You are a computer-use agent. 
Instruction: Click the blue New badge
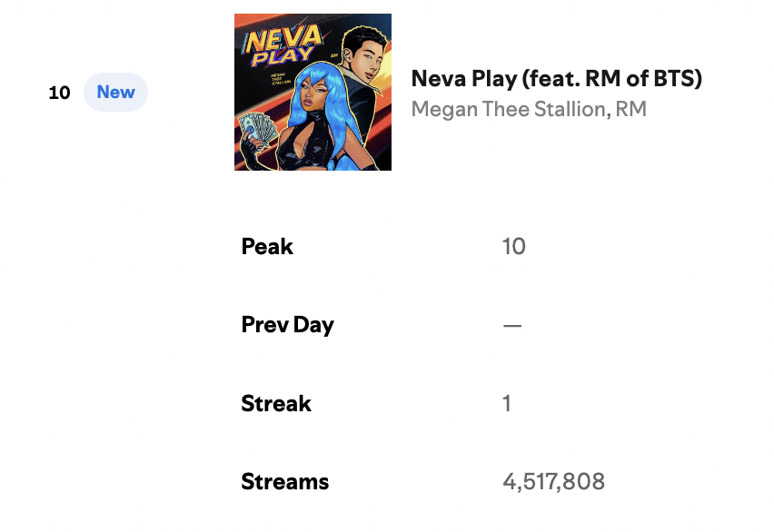[x=115, y=93]
